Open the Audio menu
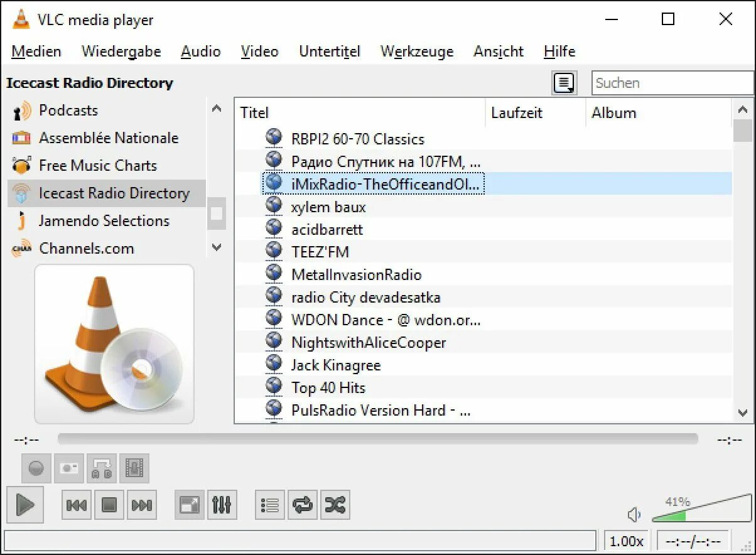This screenshot has width=756, height=555. 201,51
